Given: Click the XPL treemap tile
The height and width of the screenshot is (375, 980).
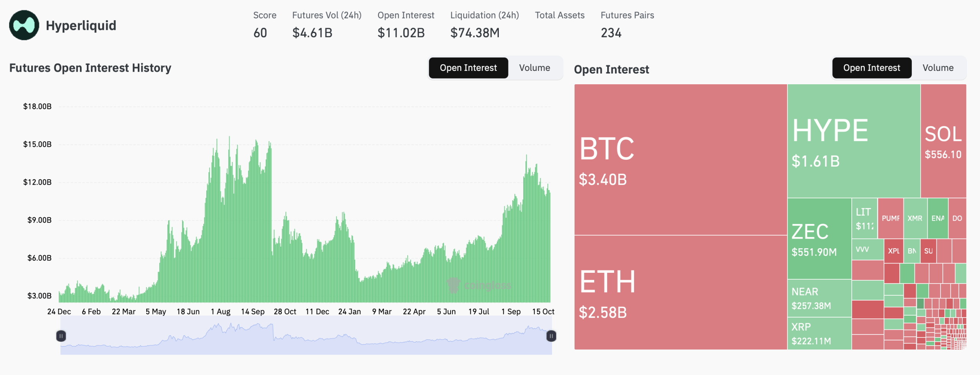Looking at the screenshot, I should pos(893,251).
